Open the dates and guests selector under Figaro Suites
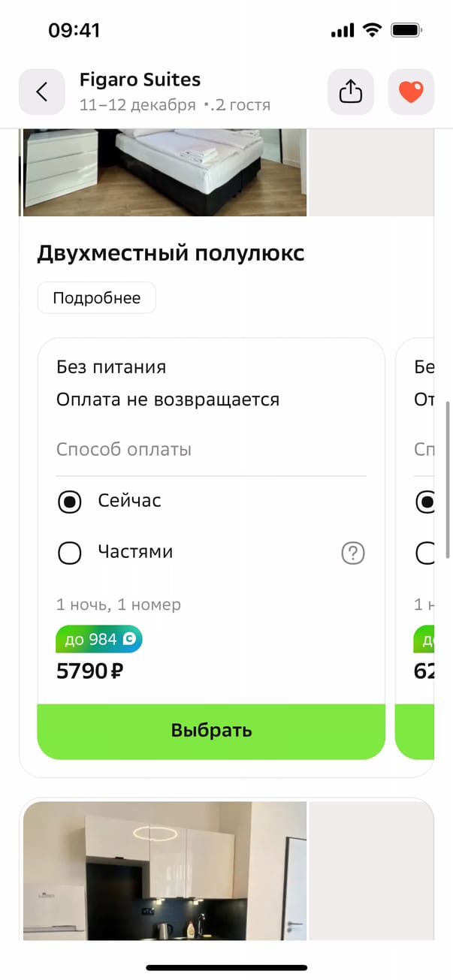The image size is (453, 980). coord(174,105)
